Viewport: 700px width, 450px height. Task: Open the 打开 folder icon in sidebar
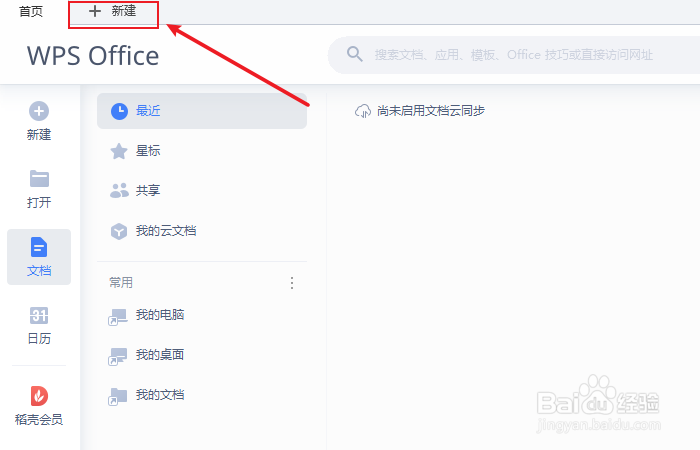point(39,179)
